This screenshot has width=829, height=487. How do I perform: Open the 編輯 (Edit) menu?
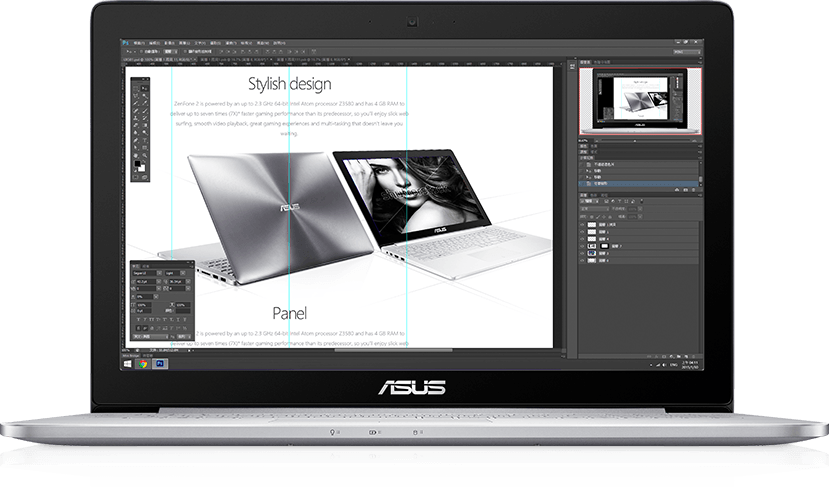click(154, 43)
